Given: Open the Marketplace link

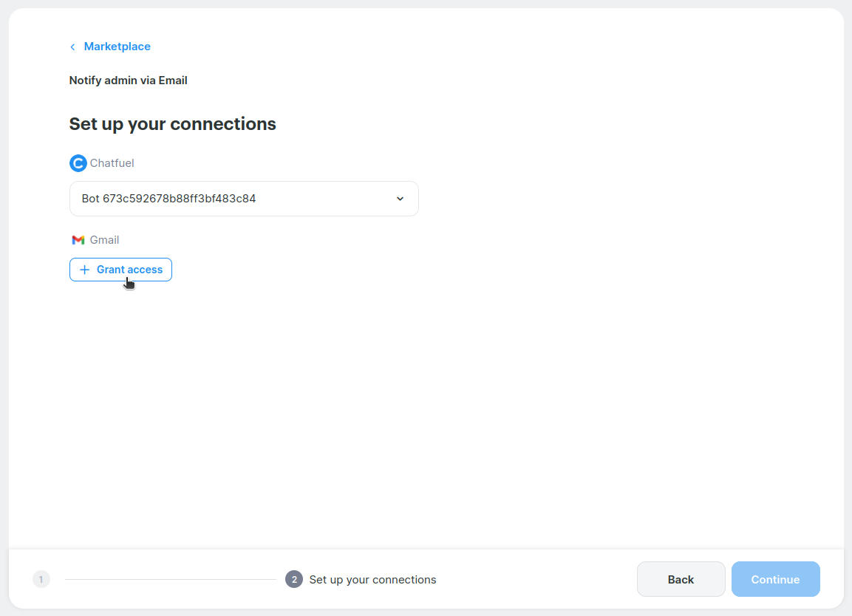Looking at the screenshot, I should click(117, 47).
